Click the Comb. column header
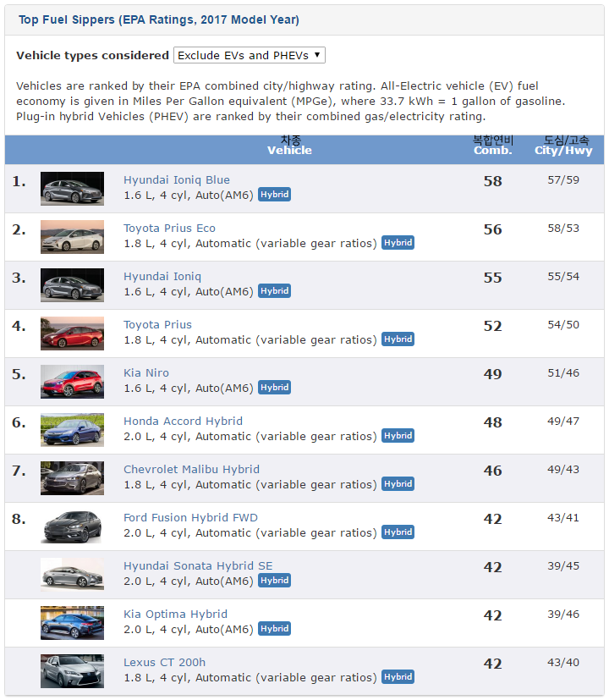Viewport: 609px width, 700px height. point(493,151)
